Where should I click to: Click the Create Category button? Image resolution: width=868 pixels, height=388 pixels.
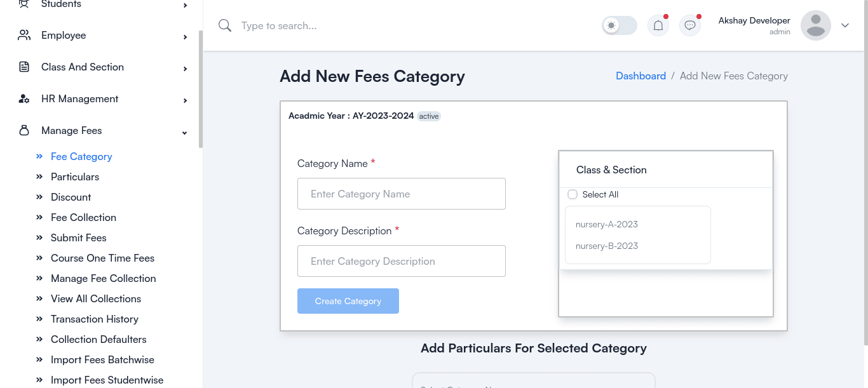[348, 301]
